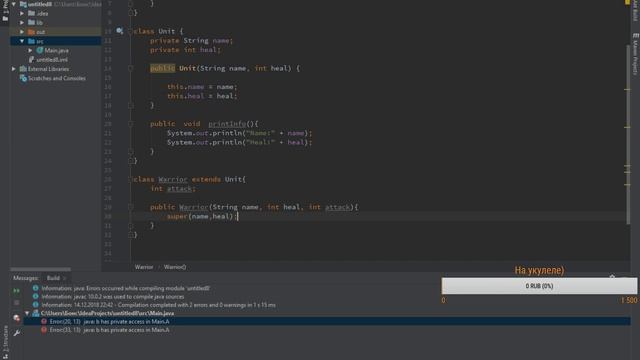This screenshot has height=360, width=640.
Task: Select the Main.java file path row in Messages
Action: click(x=107, y=313)
